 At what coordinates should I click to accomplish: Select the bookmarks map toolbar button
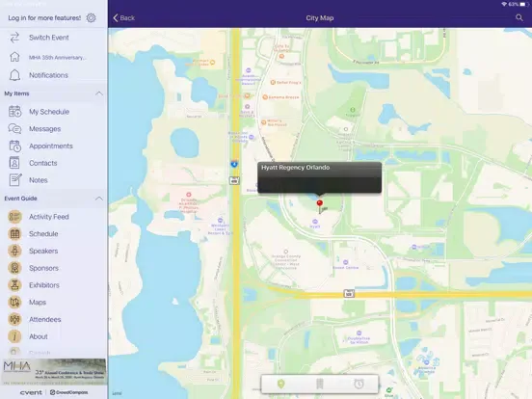[x=320, y=384]
